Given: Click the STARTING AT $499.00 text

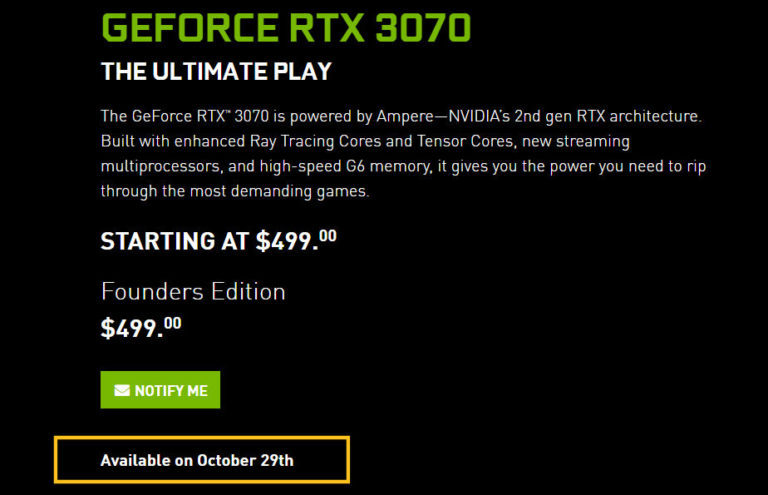Looking at the screenshot, I should (x=218, y=240).
